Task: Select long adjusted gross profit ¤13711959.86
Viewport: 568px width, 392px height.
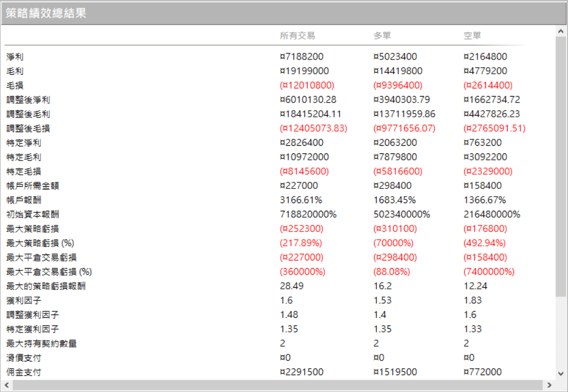Action: [404, 114]
